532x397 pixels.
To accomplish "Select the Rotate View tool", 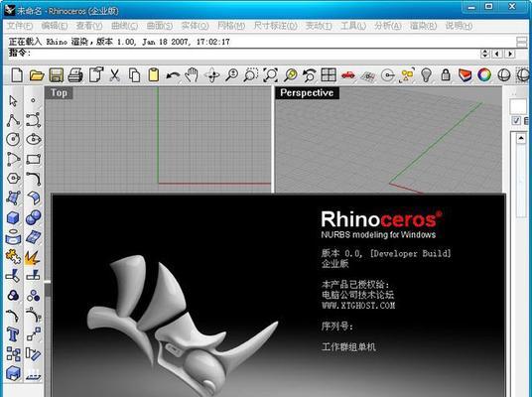I will coord(212,75).
